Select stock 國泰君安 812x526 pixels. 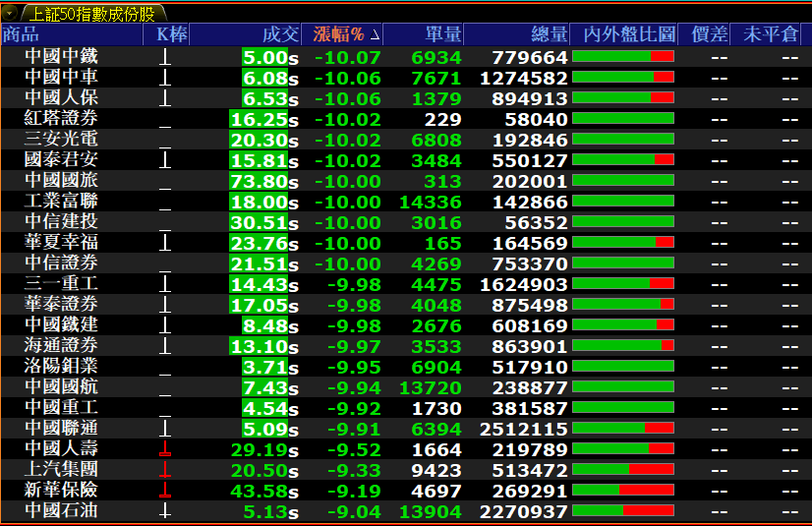(x=61, y=160)
